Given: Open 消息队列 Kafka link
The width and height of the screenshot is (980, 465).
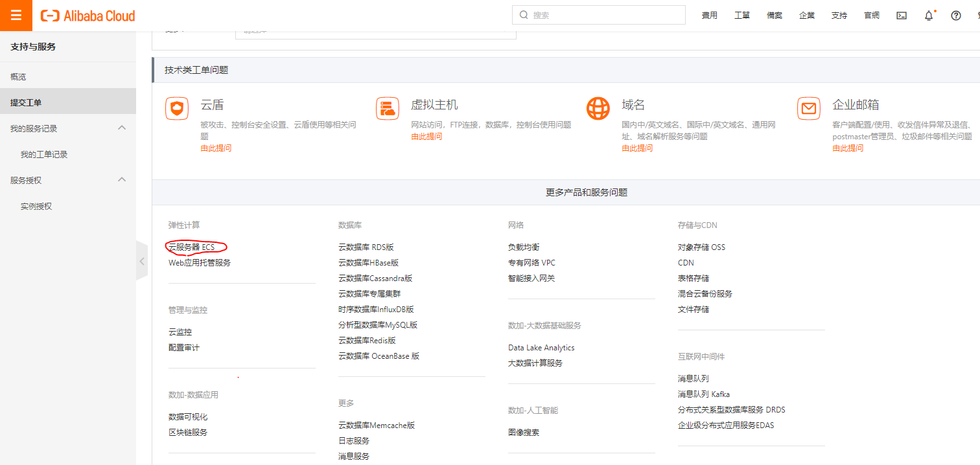Looking at the screenshot, I should (x=704, y=394).
